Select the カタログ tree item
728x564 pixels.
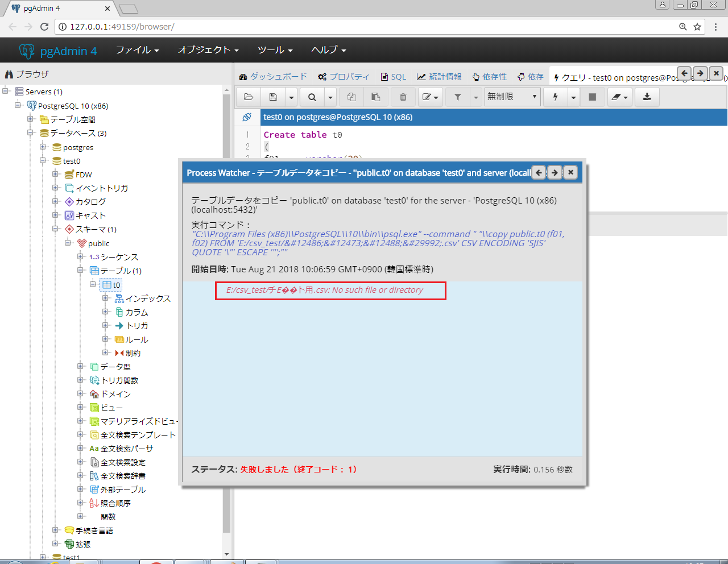(90, 202)
